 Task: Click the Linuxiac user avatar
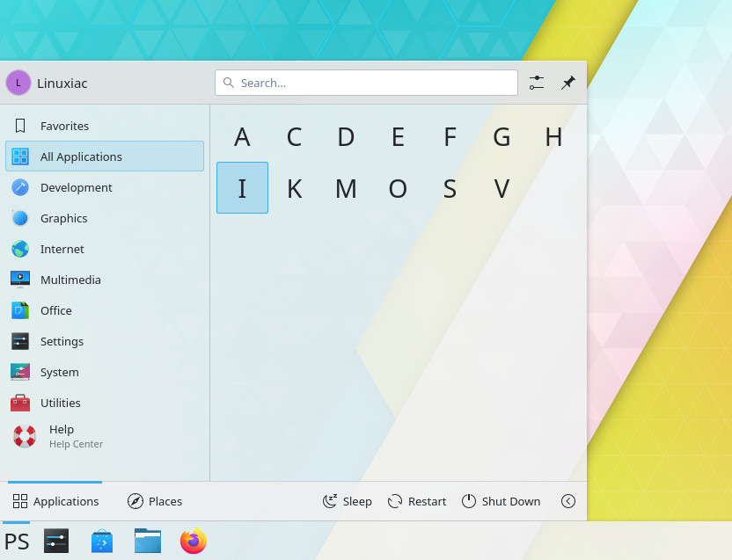pyautogui.click(x=18, y=83)
